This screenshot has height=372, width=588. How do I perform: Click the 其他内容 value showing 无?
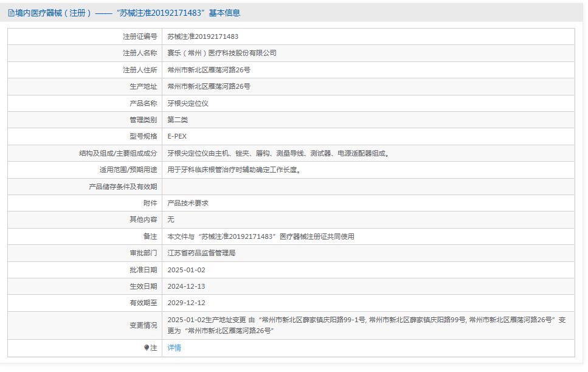(171, 219)
